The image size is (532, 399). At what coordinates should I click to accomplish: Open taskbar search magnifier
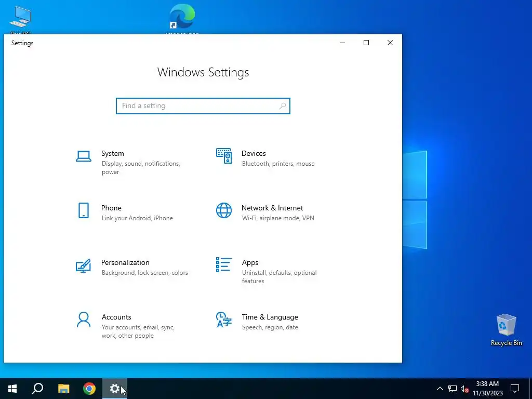tap(37, 389)
